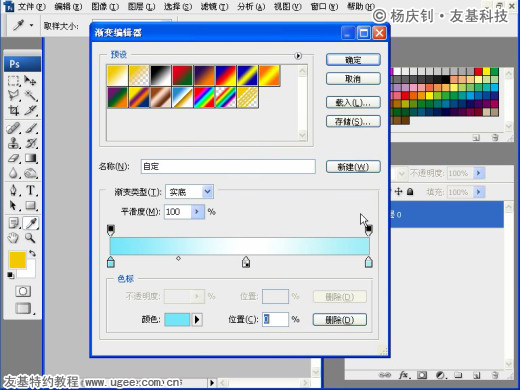Open the 图像(I) menu

tap(105, 6)
